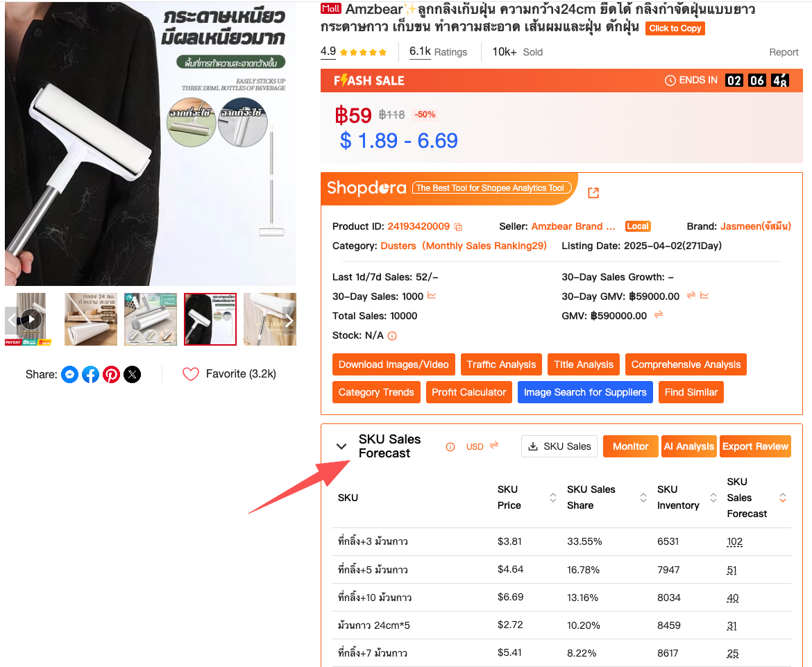Image resolution: width=812 pixels, height=667 pixels.
Task: Sort table by SKU Sales Forecast column
Action: click(782, 498)
